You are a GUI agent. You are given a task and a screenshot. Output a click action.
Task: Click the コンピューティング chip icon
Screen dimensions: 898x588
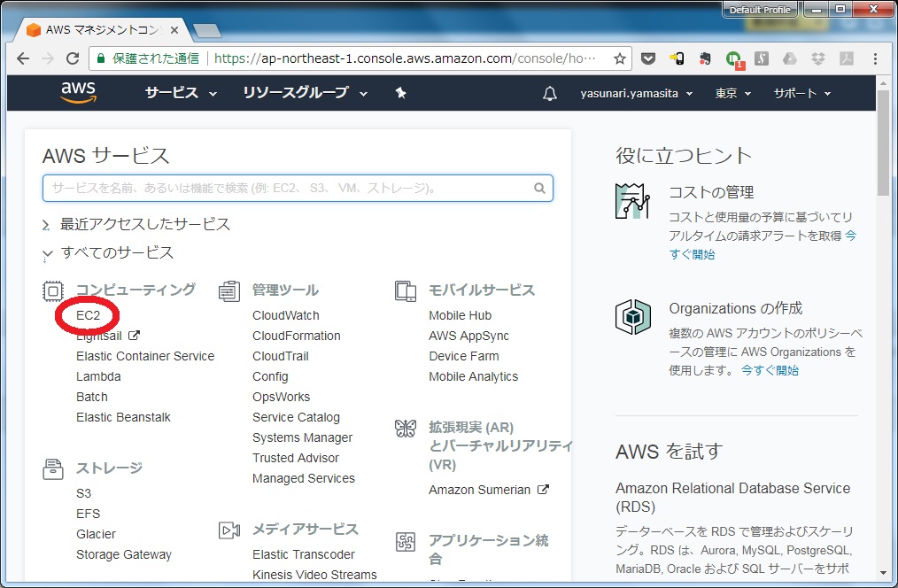coord(52,290)
